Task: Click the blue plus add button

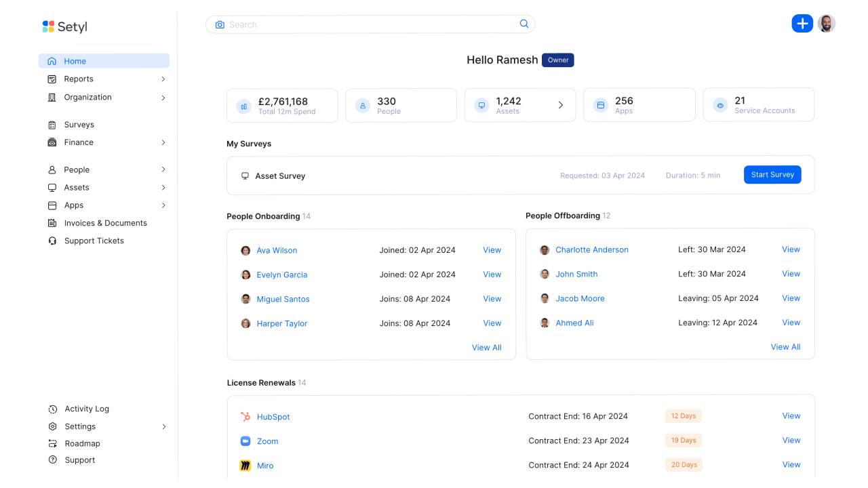Action: pos(802,24)
